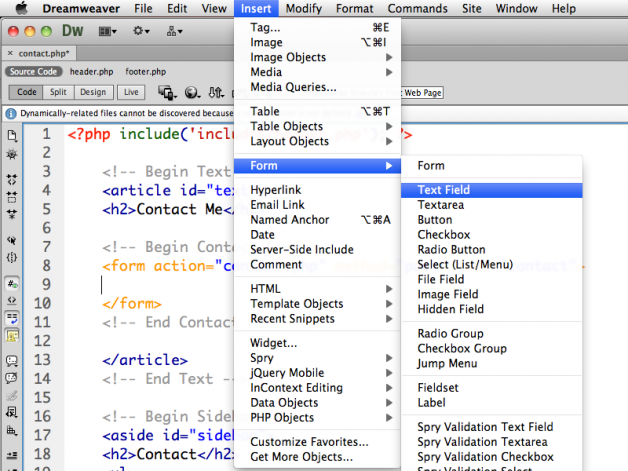
Task: Close the contact.php tab with its X
Action: tap(10, 53)
